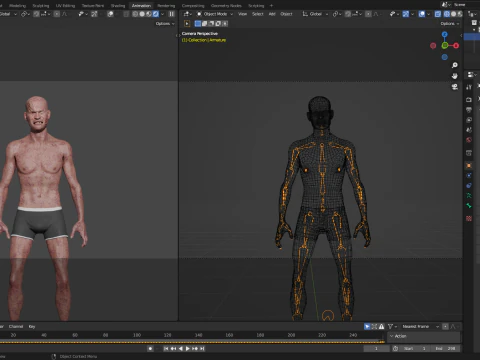
Task: Open the Channel menu in the timeline
Action: coord(16,327)
